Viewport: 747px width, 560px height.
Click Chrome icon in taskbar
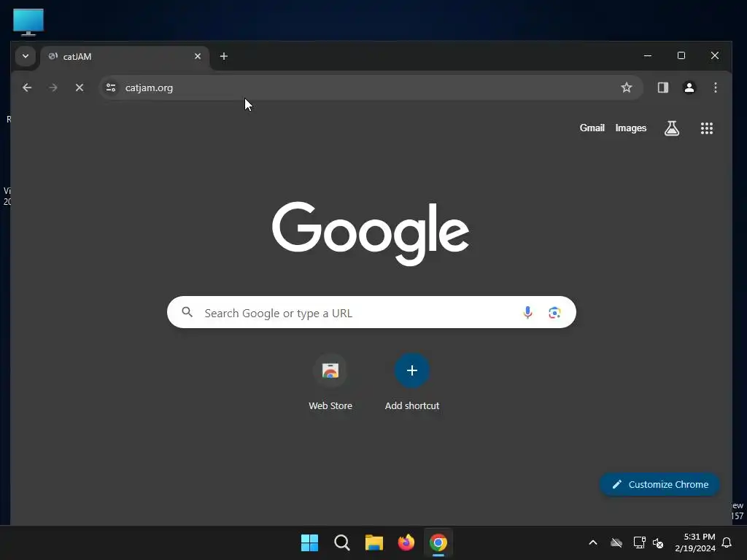(x=438, y=542)
